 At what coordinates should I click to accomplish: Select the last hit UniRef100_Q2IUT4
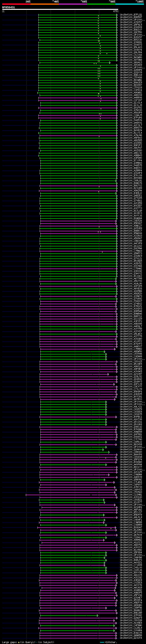point(131,638)
